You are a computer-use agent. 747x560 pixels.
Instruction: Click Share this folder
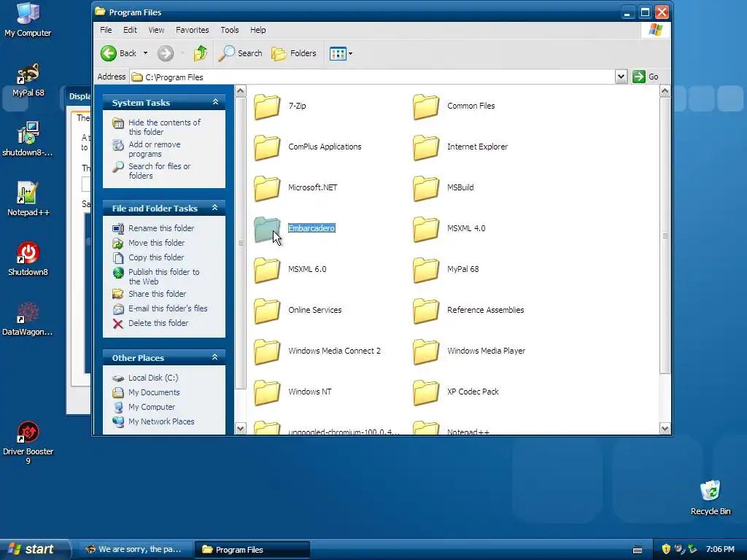click(158, 294)
